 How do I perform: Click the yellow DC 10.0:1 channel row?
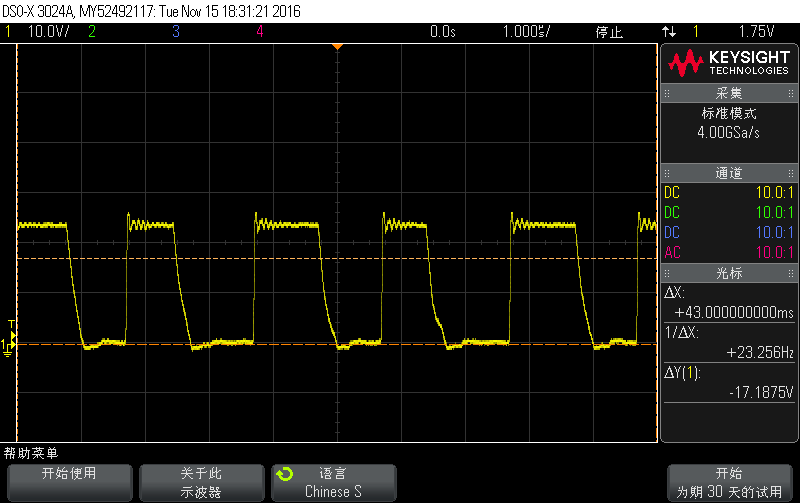[729, 193]
